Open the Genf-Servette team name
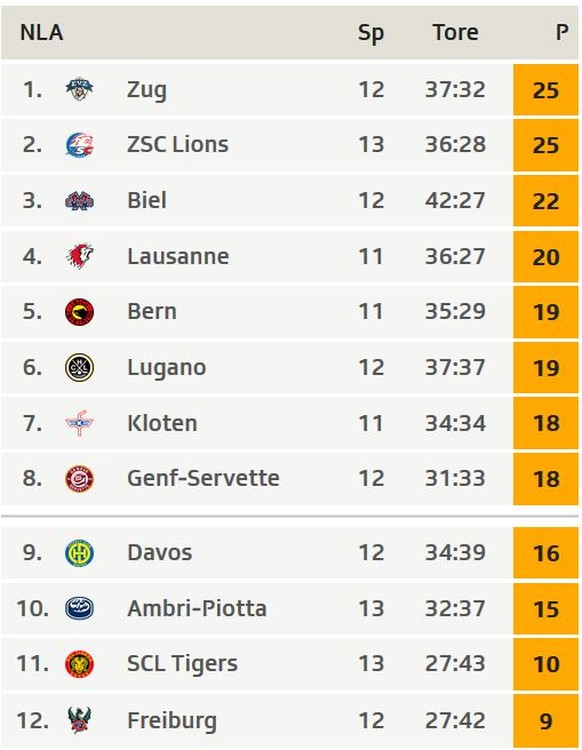This screenshot has height=750, width=582. [x=203, y=478]
